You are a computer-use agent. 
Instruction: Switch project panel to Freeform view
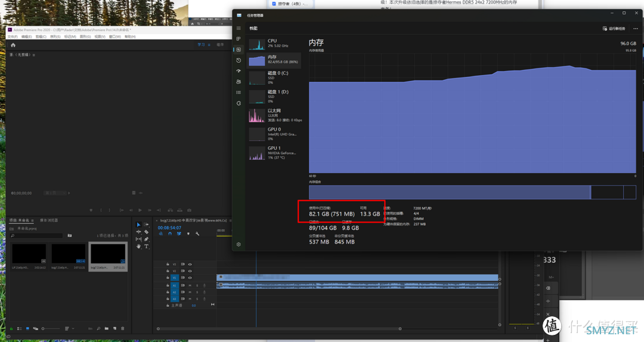pyautogui.click(x=35, y=328)
